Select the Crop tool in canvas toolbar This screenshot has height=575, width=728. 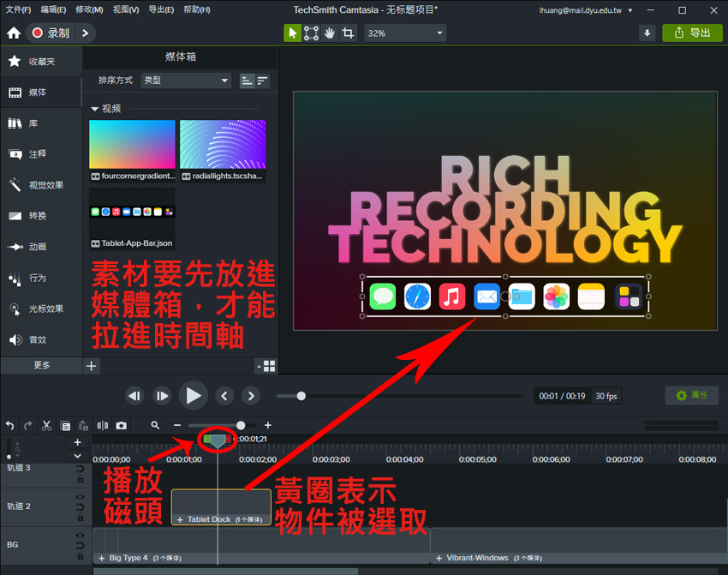(x=348, y=33)
